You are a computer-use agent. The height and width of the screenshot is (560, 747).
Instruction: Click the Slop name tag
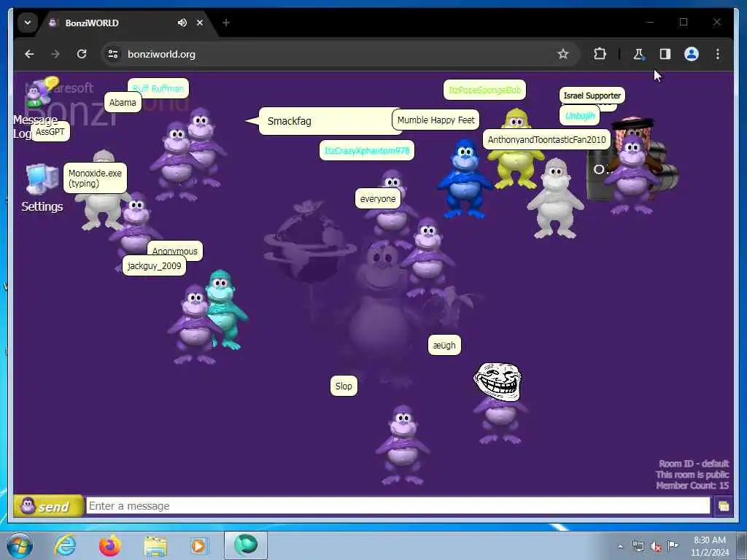point(344,386)
